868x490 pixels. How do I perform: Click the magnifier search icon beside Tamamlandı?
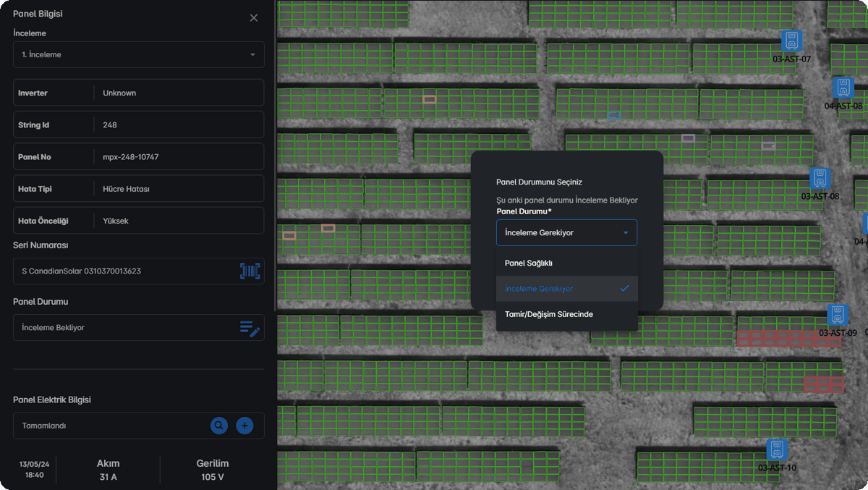pos(219,426)
